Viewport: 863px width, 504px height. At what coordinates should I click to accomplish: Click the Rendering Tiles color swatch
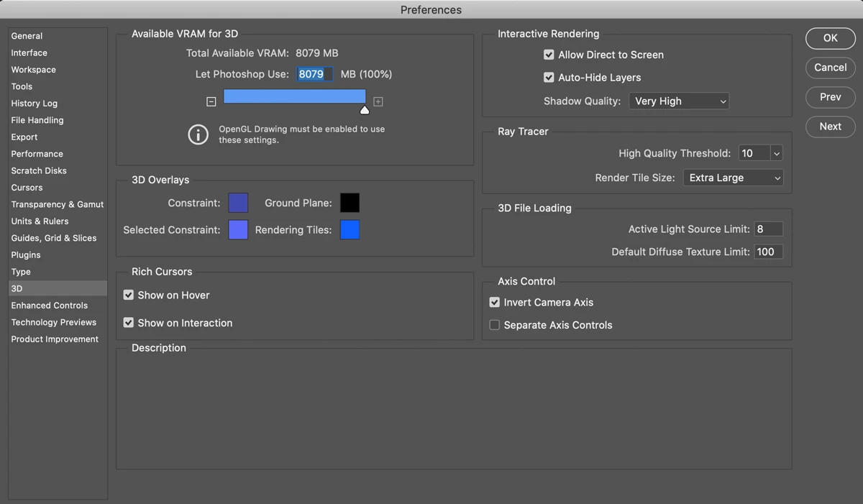click(x=350, y=230)
